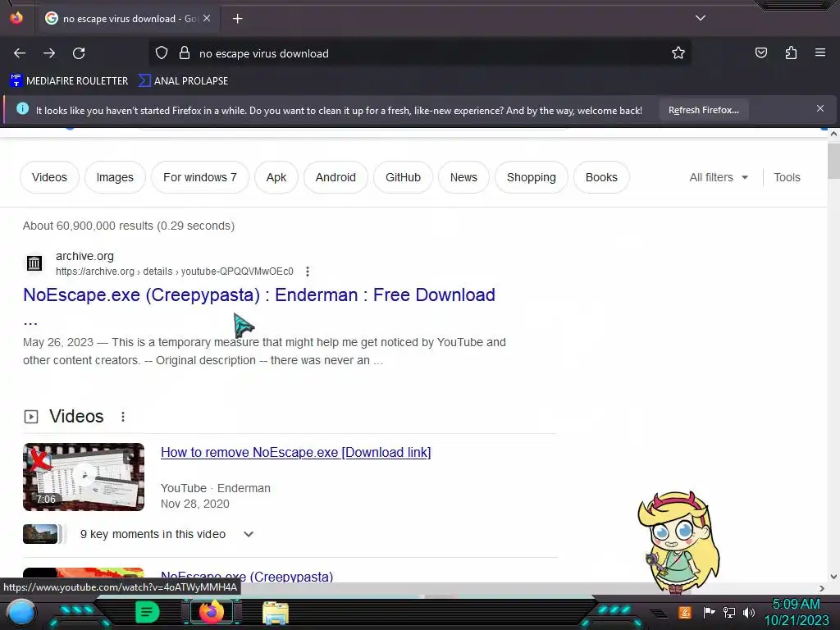Open 'NoEscape.exe (Creepypasta)' video link
This screenshot has height=630, width=840.
coord(247,577)
